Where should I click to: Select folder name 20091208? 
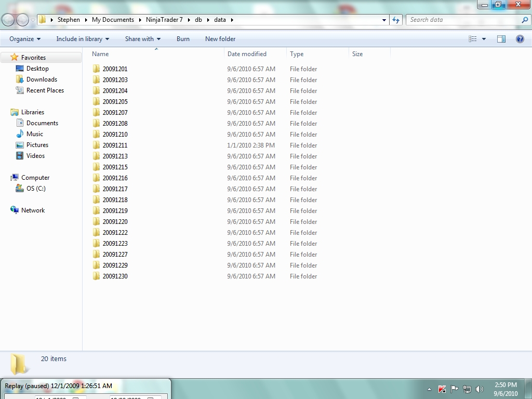tap(115, 124)
